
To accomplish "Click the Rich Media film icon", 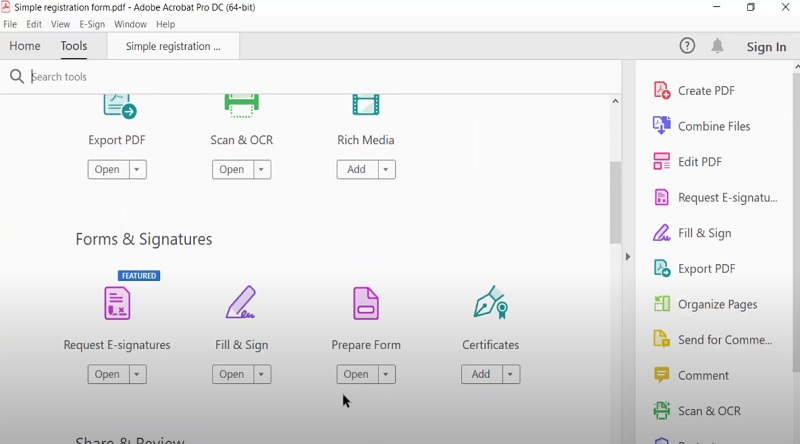I will click(x=366, y=105).
